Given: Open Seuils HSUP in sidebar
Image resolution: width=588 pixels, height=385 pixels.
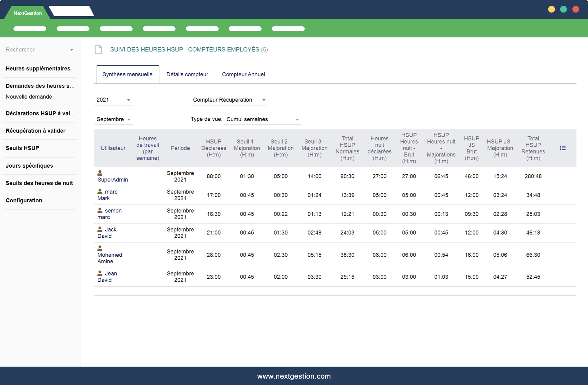Looking at the screenshot, I should [x=22, y=148].
